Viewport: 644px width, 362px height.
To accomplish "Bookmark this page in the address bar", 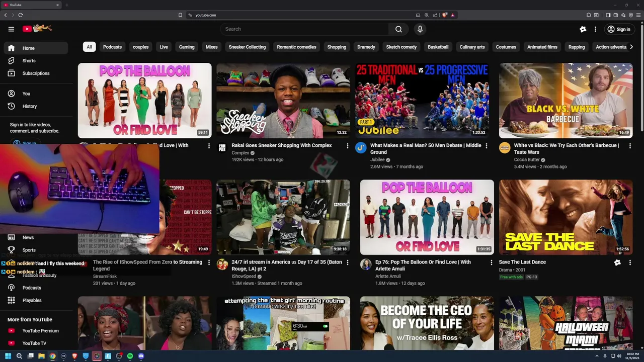I will point(180,15).
